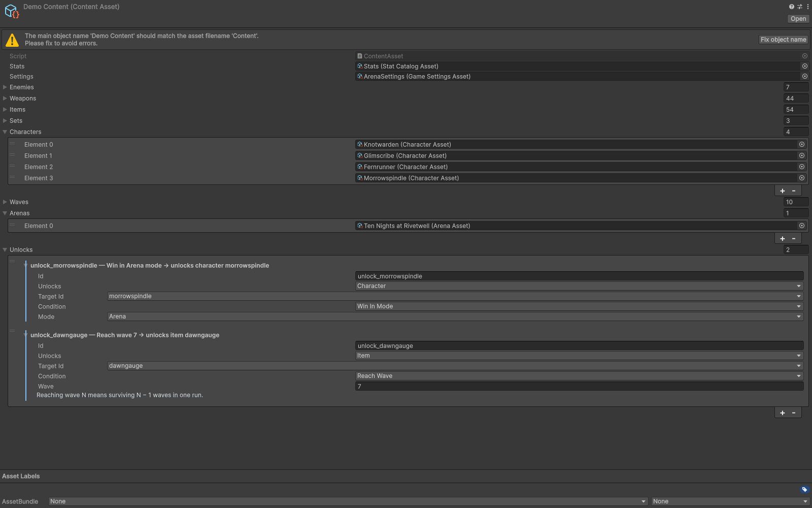Remove the selected Characters list element

[x=794, y=191]
